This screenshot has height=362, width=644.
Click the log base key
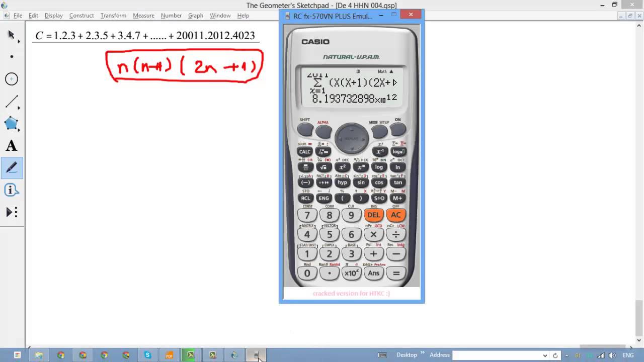[398, 151]
